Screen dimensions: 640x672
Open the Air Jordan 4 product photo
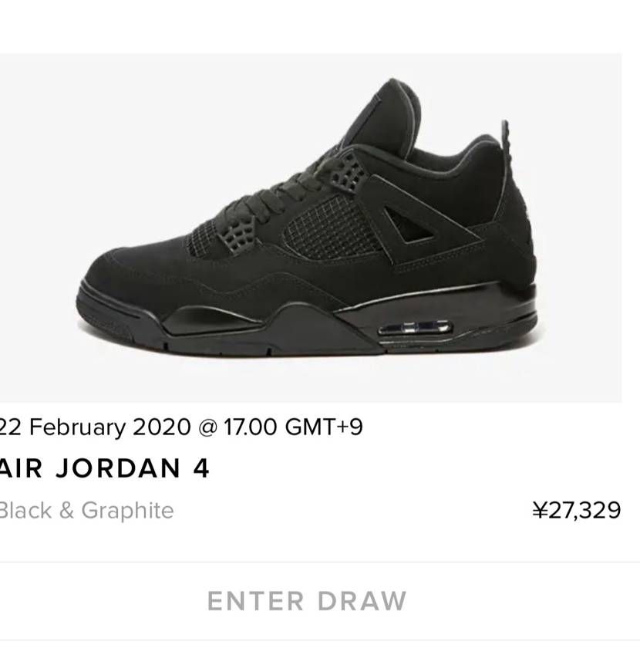(311, 228)
